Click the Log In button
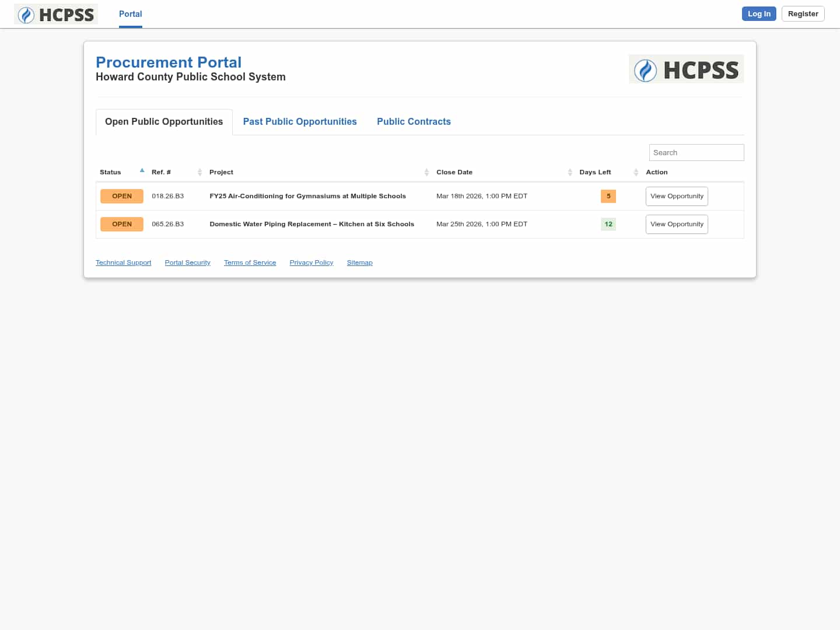Viewport: 840px width, 630px height. [x=759, y=13]
